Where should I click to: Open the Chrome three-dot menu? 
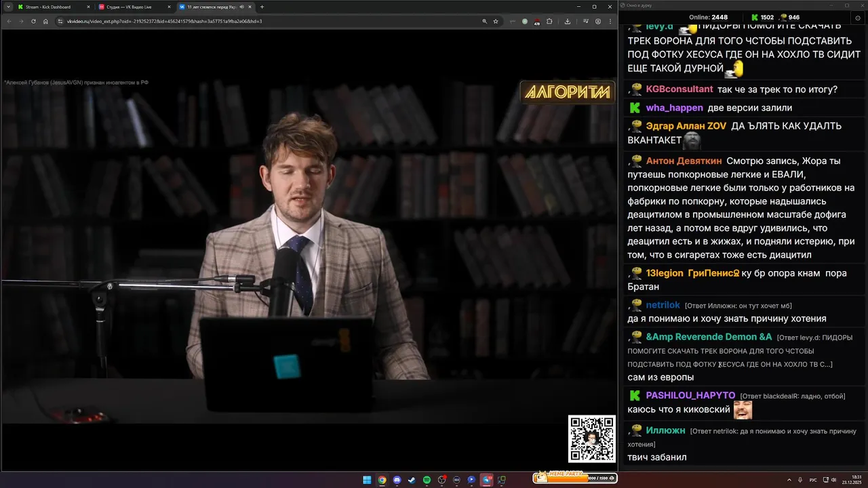610,21
